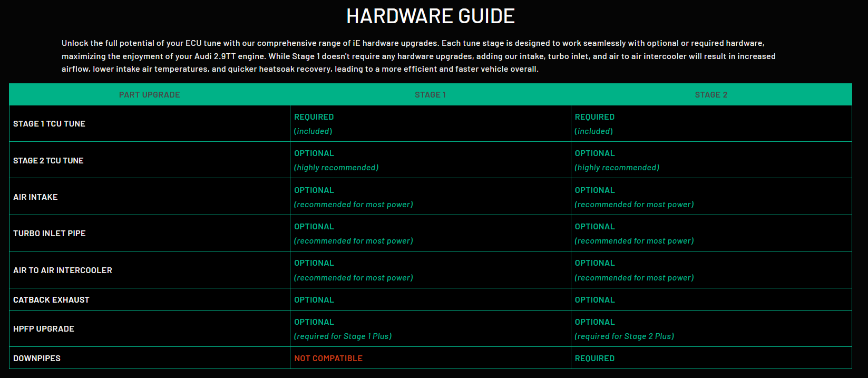This screenshot has height=378, width=868.
Task: Click the HPFP UPGRADE row label
Action: tap(44, 329)
